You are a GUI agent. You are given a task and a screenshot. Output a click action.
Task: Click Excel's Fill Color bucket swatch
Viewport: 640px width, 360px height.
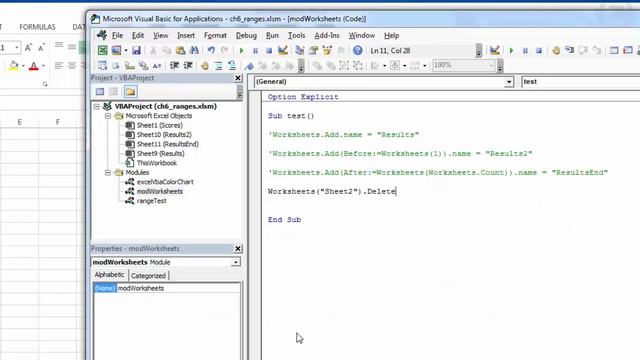13,66
